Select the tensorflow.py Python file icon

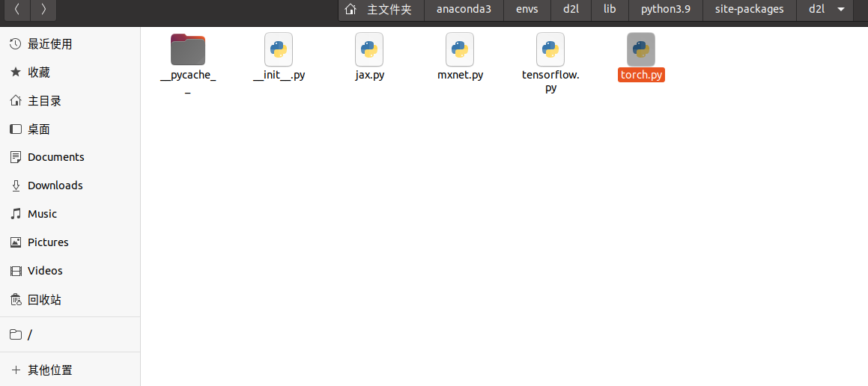[x=550, y=49]
